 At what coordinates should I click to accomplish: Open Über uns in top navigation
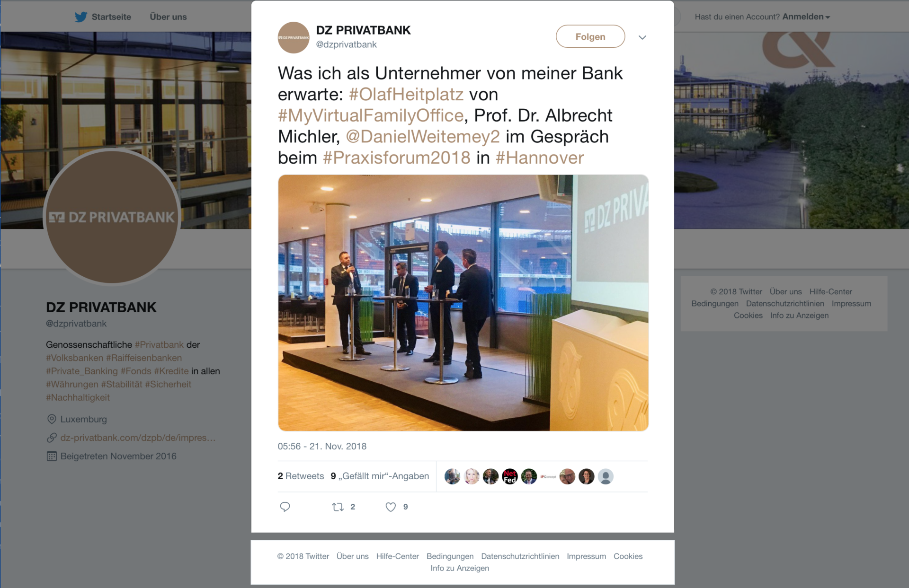[168, 17]
